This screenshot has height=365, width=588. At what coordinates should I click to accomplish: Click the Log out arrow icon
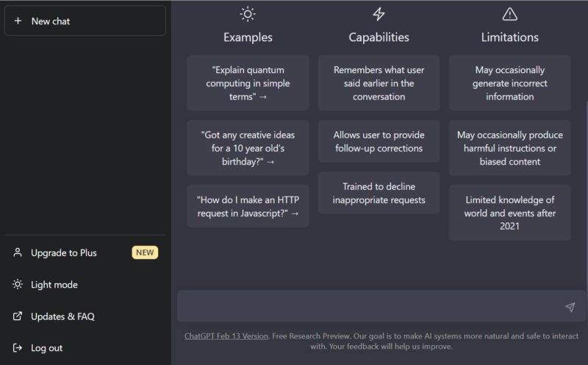click(x=18, y=348)
